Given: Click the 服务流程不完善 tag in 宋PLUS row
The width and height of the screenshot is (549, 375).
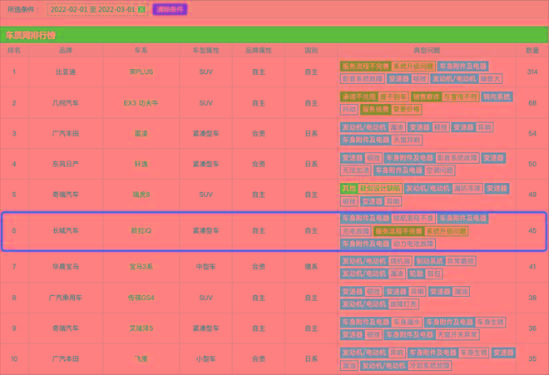Looking at the screenshot, I should tap(366, 66).
